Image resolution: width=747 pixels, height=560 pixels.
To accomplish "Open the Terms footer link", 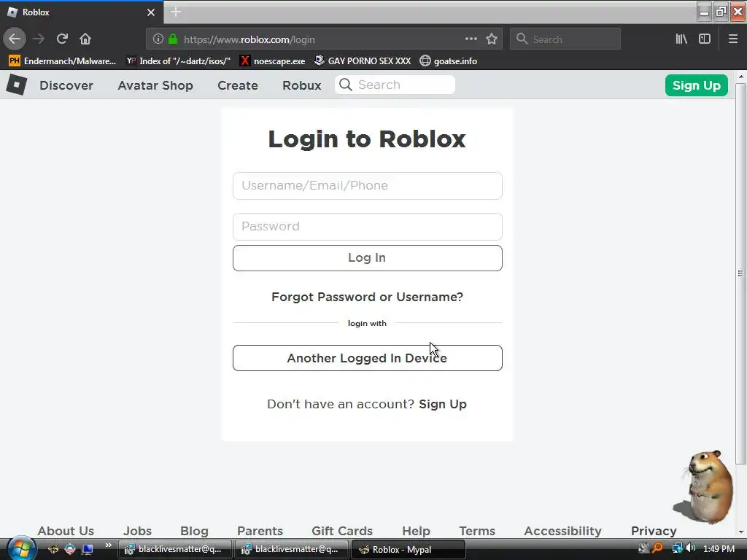I will tap(477, 531).
